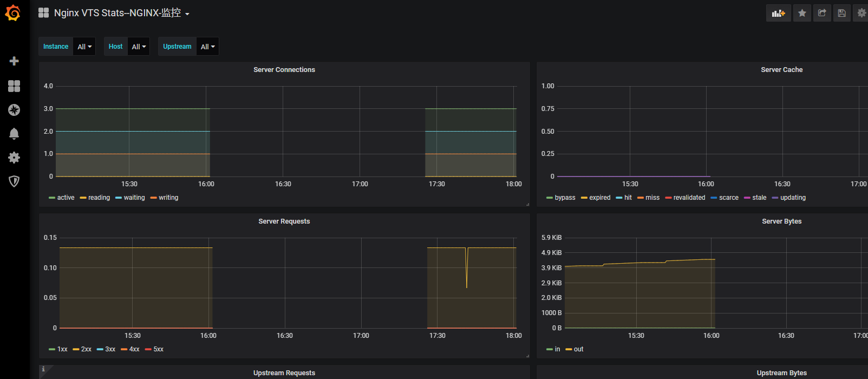The image size is (868, 379).
Task: Open the Server Connections panel title menu
Action: [x=284, y=70]
